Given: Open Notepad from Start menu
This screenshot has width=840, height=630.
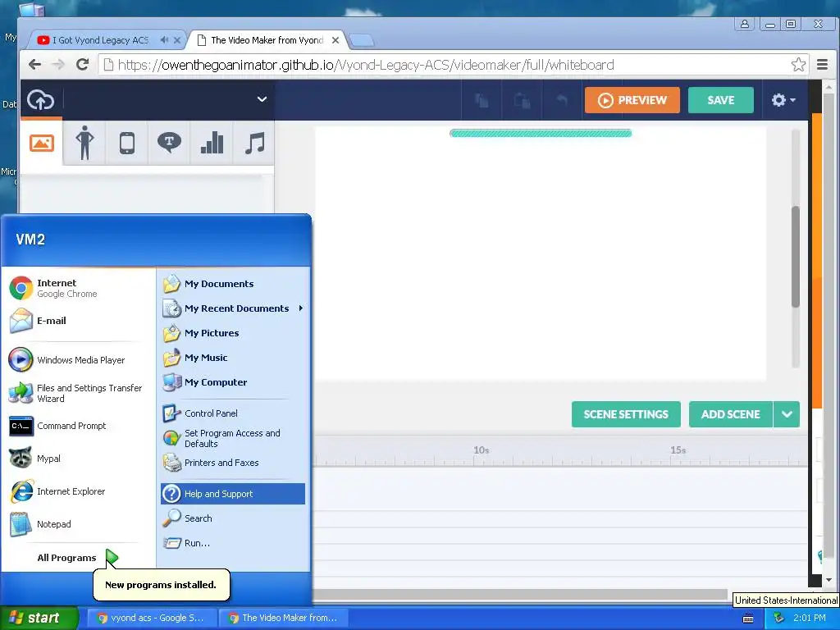Looking at the screenshot, I should pyautogui.click(x=78, y=524).
